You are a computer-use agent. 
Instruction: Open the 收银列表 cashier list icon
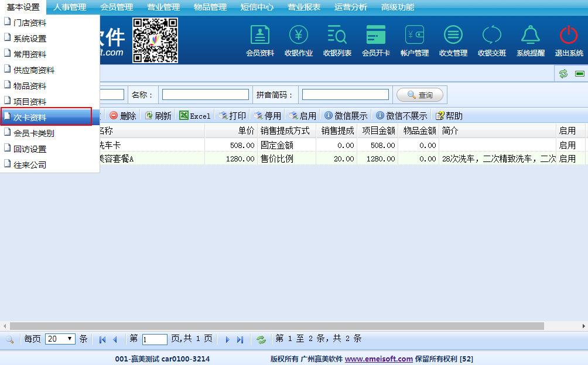pos(337,40)
